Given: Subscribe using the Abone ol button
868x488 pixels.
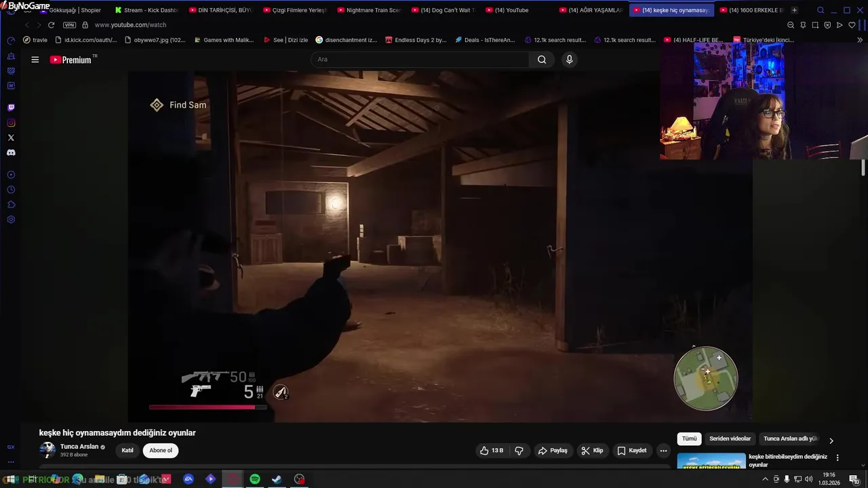Looking at the screenshot, I should 161,451.
